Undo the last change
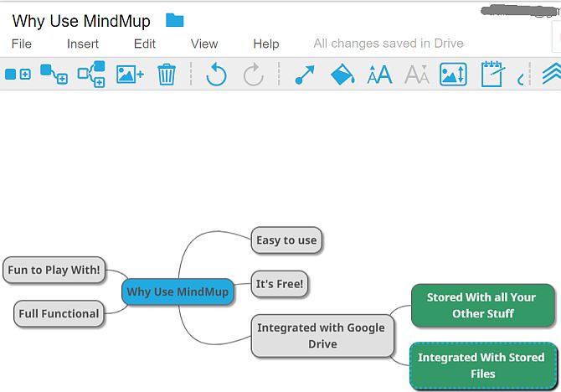 (x=216, y=75)
